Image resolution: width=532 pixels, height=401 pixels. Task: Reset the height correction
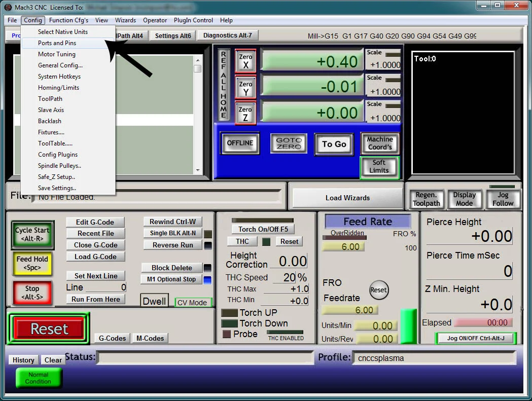(x=290, y=241)
